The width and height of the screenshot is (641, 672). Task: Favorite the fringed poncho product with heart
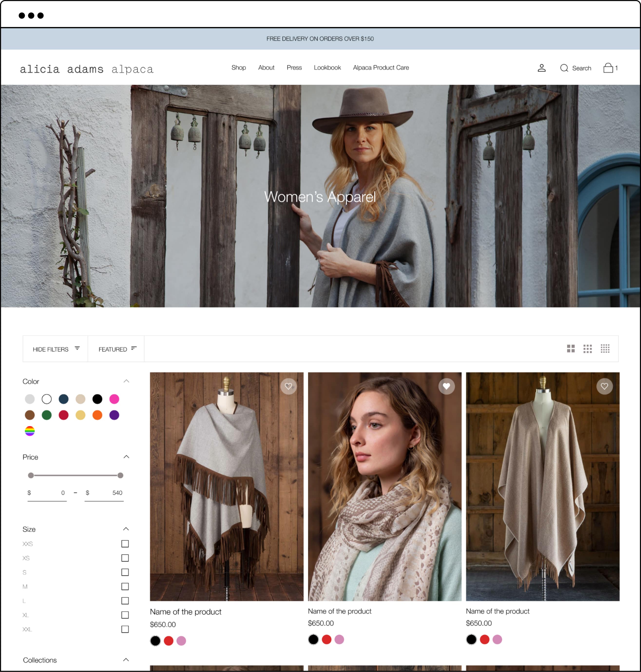click(288, 386)
